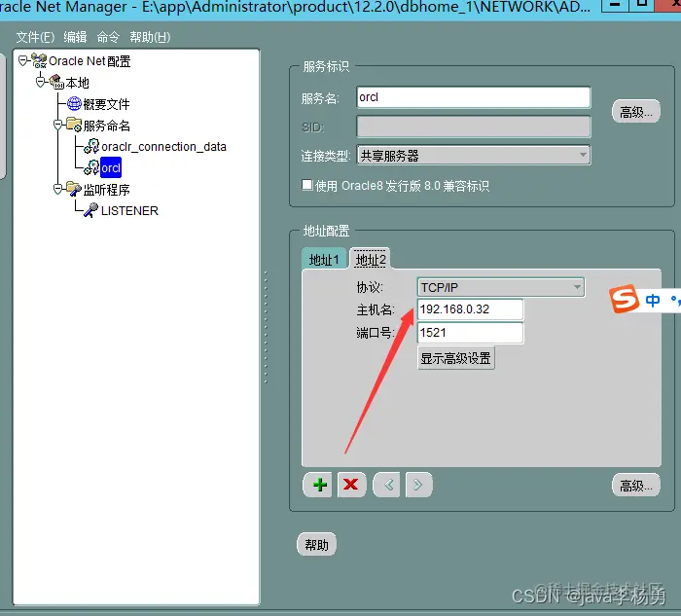Click the disabled SID field
The image size is (681, 616).
click(474, 127)
